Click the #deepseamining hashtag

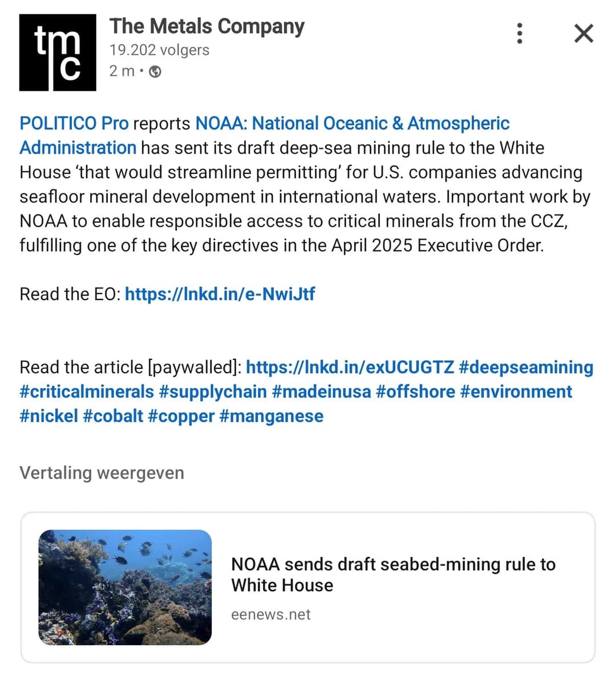tap(525, 367)
